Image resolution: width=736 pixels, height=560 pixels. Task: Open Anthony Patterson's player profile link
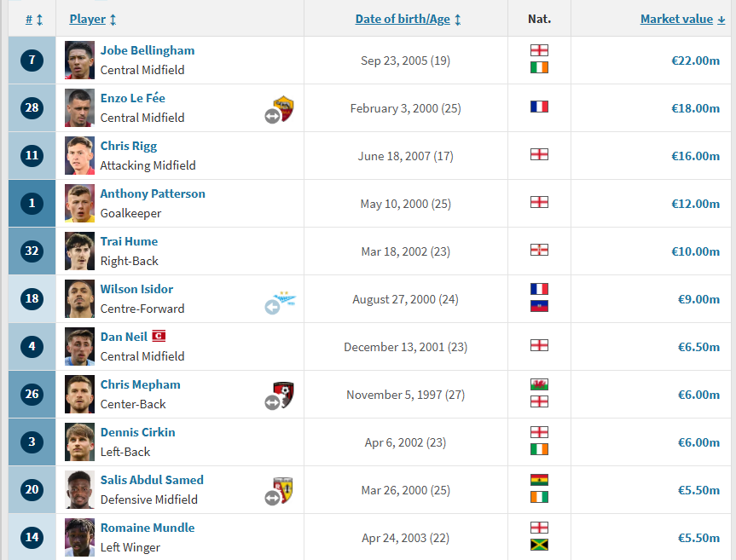coord(153,193)
